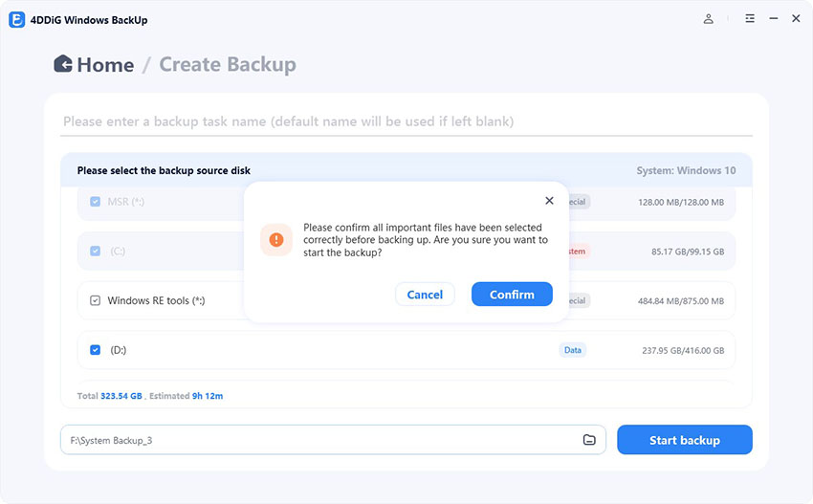Click the F:\System Backup_3 path field
Screen dimensions: 813x504
[316, 440]
